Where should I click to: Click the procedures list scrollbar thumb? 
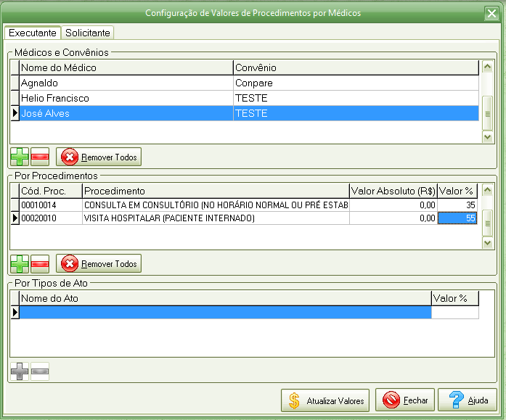click(x=487, y=223)
